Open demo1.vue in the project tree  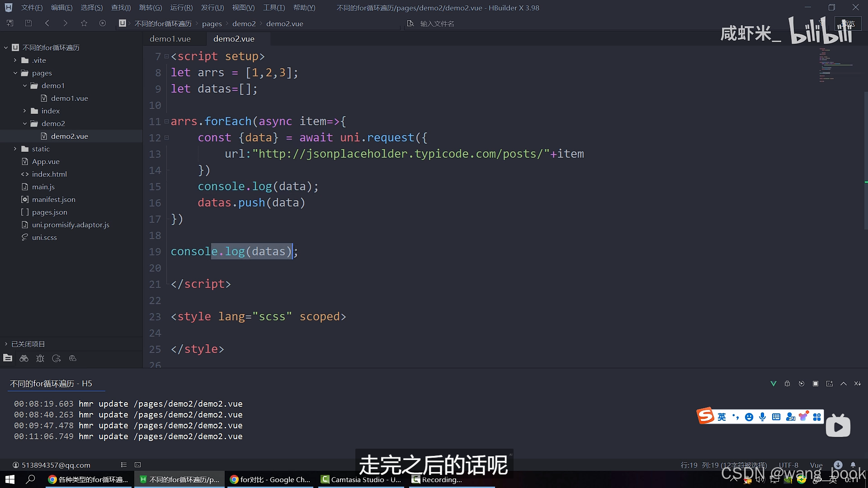point(69,98)
